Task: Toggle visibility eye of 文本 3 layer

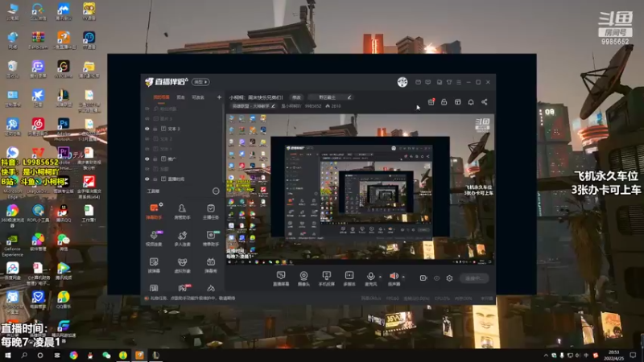Action: tap(147, 129)
